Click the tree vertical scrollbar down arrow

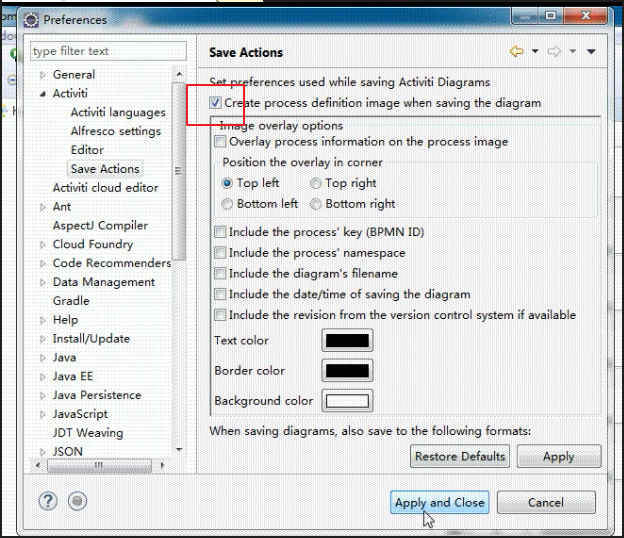[179, 450]
